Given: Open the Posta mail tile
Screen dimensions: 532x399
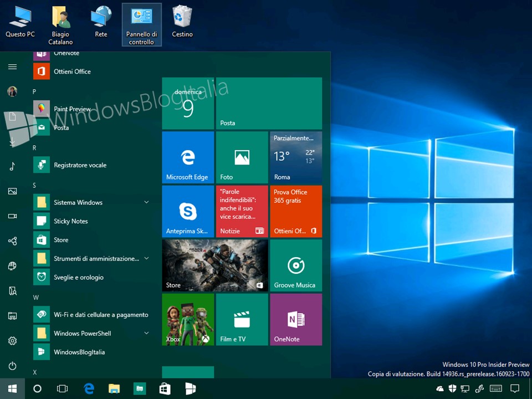Looking at the screenshot, I should [x=269, y=103].
